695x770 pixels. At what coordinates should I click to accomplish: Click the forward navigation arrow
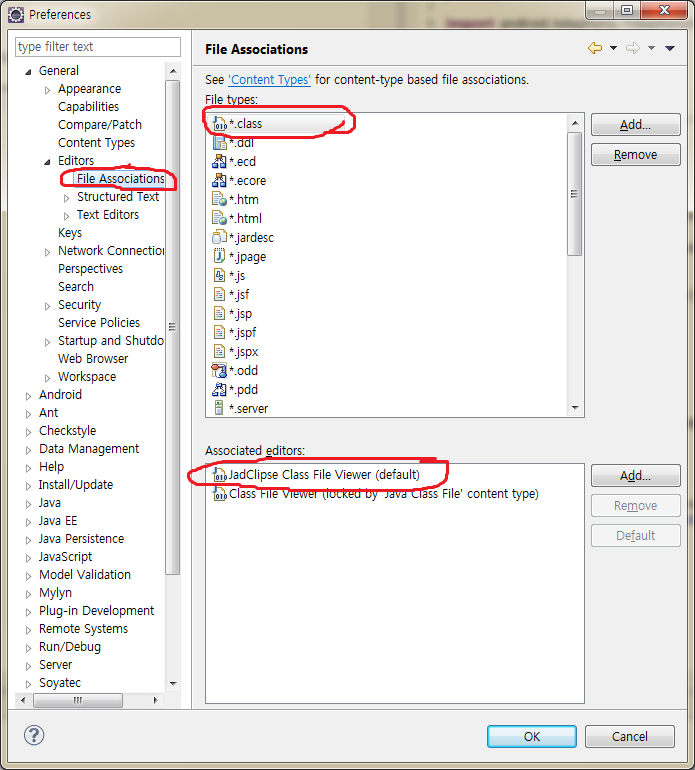click(x=633, y=48)
